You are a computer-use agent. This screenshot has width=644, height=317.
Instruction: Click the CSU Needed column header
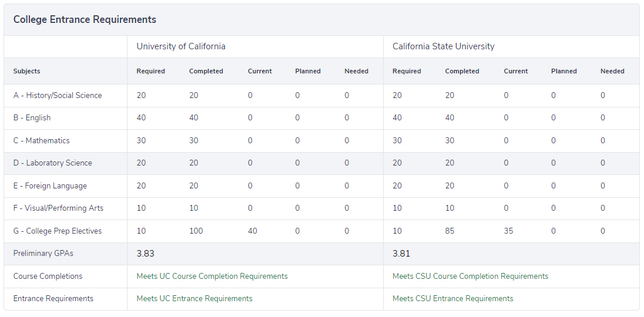coord(612,71)
